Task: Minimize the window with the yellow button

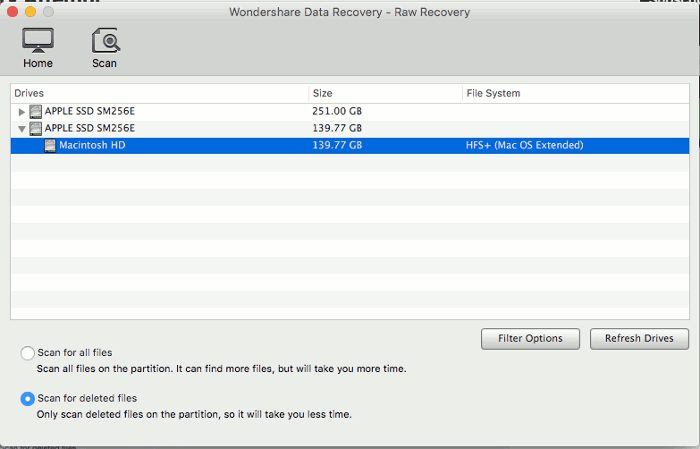Action: click(x=30, y=12)
